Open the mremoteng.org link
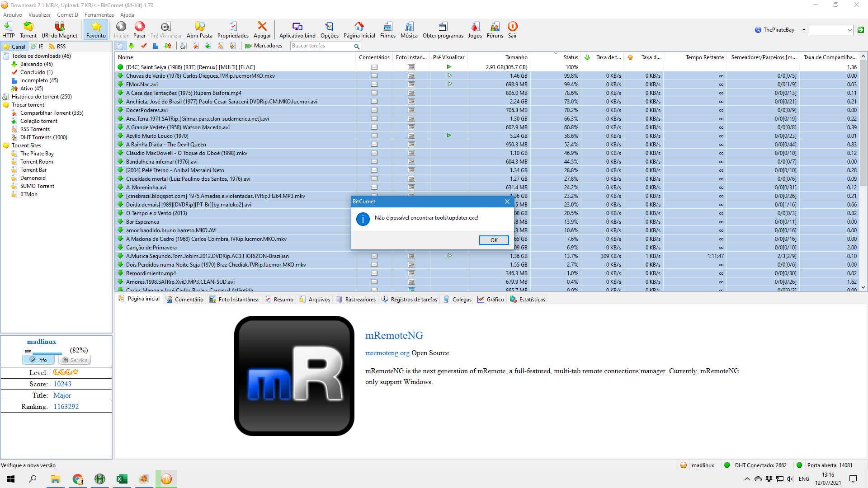The width and height of the screenshot is (868, 488). tap(387, 353)
